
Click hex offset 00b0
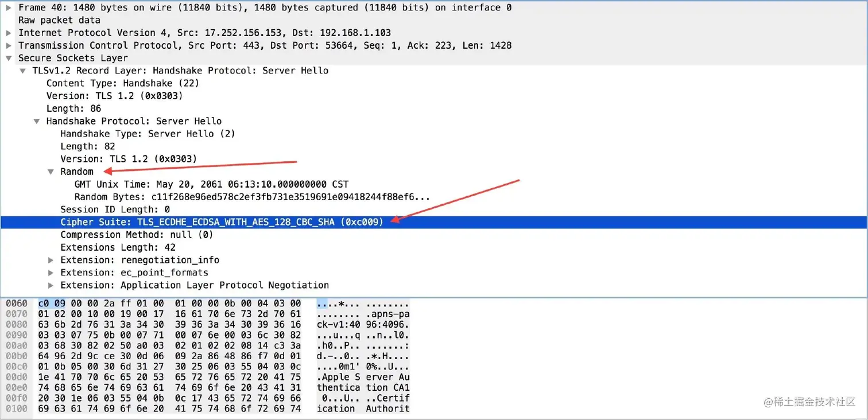click(17, 356)
